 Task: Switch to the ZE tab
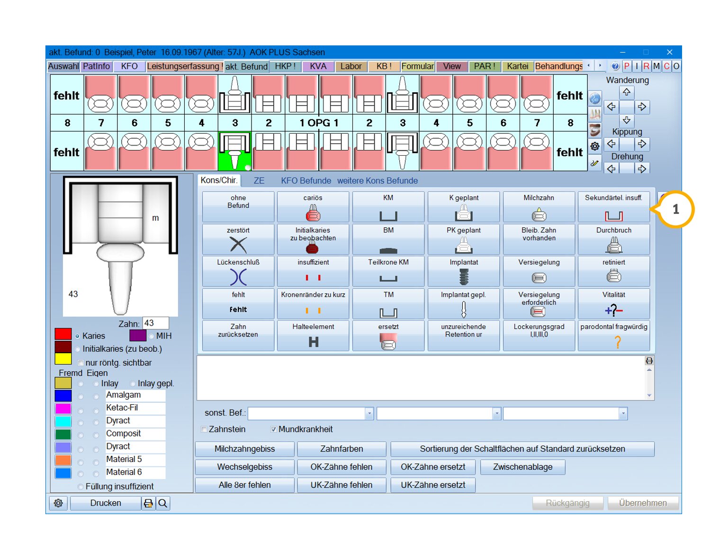259,181
